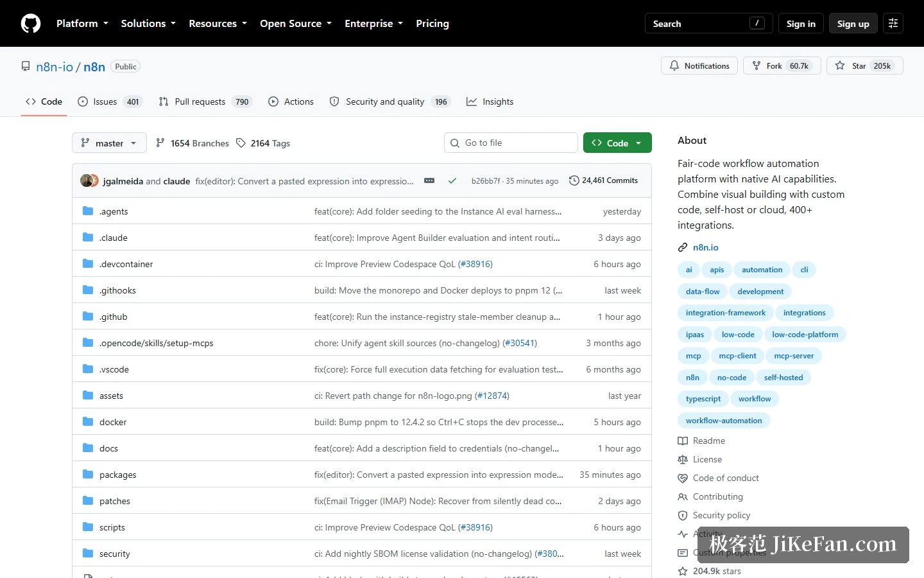This screenshot has width=924, height=578.
Task: Star the n8n repository
Action: [864, 66]
